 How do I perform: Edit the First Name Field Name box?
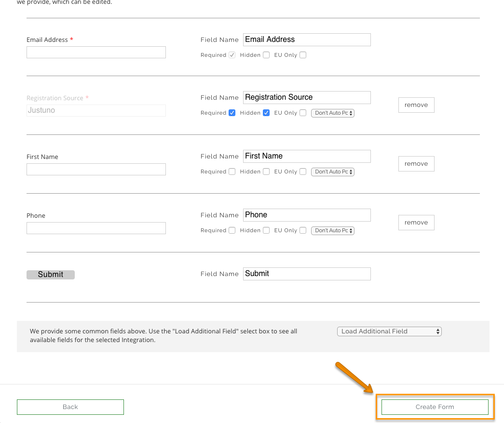(307, 156)
